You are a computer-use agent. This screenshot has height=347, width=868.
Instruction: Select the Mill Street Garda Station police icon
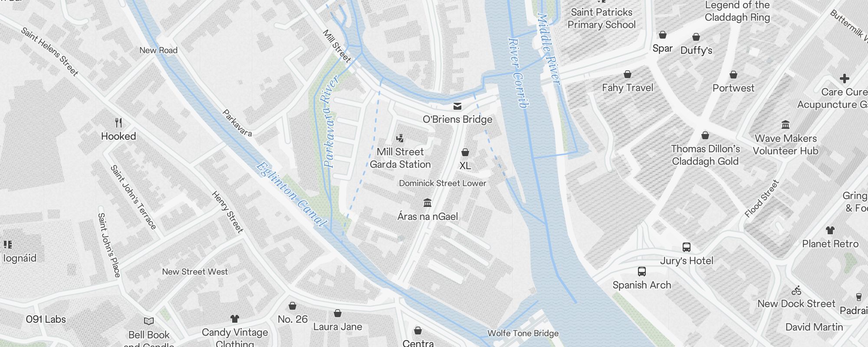(x=400, y=138)
